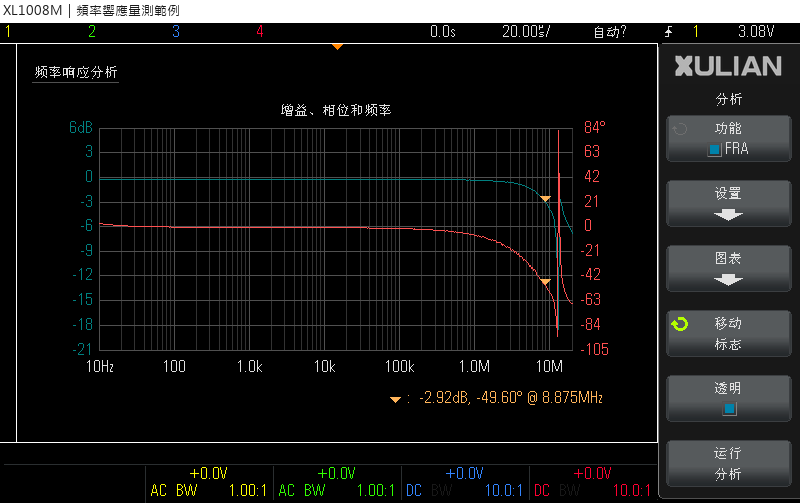
Task: Click the 频率响应分析 dialog title
Action: coord(76,72)
